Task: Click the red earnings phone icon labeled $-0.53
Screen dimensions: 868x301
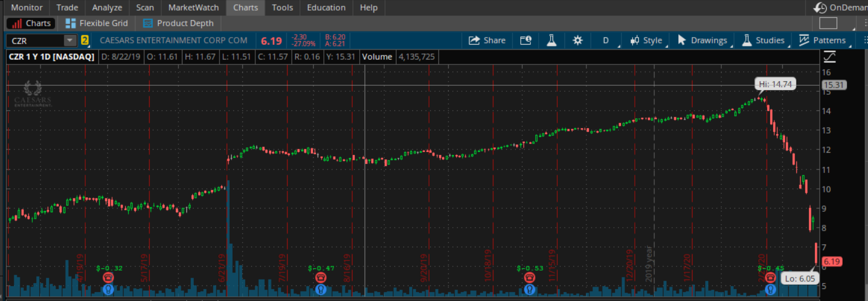Action: click(x=529, y=278)
